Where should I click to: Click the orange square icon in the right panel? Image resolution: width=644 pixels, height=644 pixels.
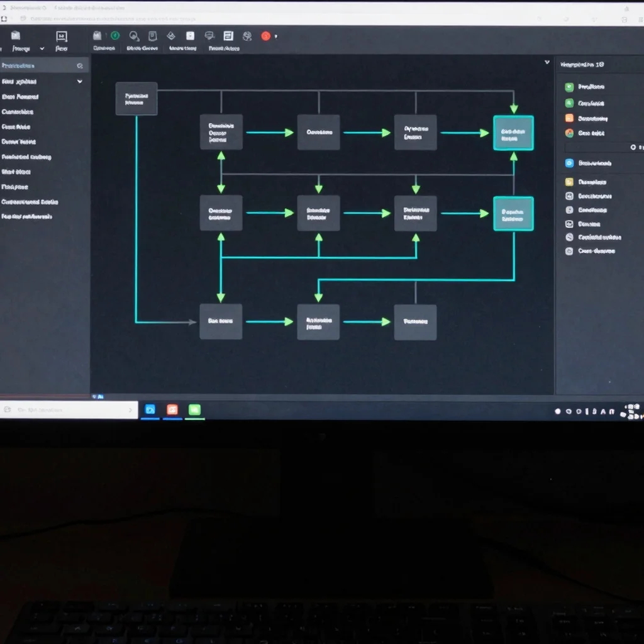tap(569, 118)
